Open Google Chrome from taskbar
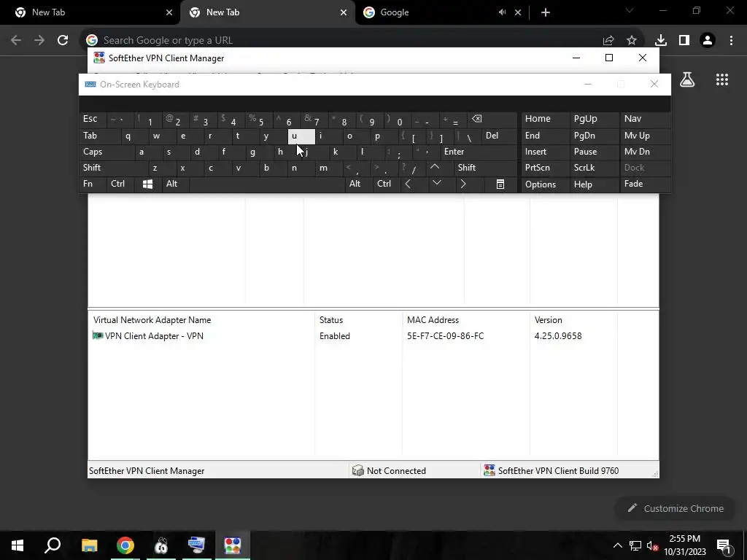747x560 pixels. (125, 545)
